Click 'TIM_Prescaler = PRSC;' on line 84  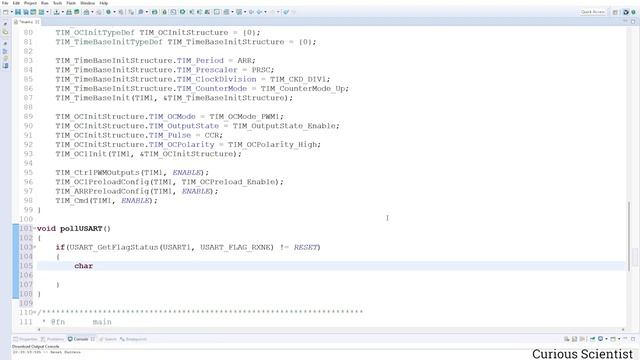[x=226, y=70]
